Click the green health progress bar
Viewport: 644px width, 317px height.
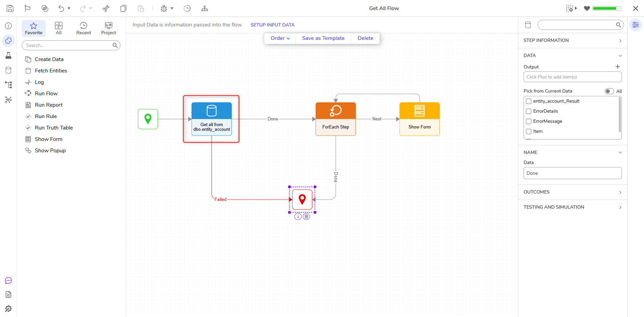tap(607, 8)
